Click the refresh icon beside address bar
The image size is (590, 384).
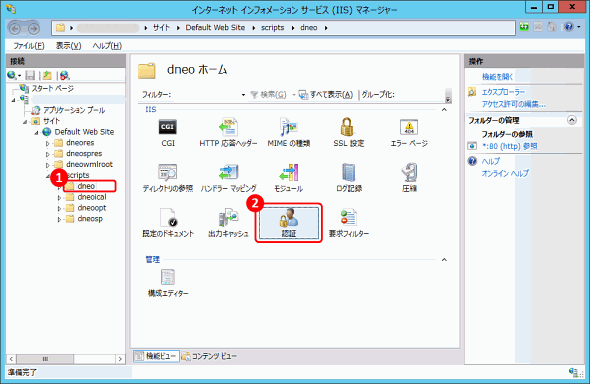point(524,27)
